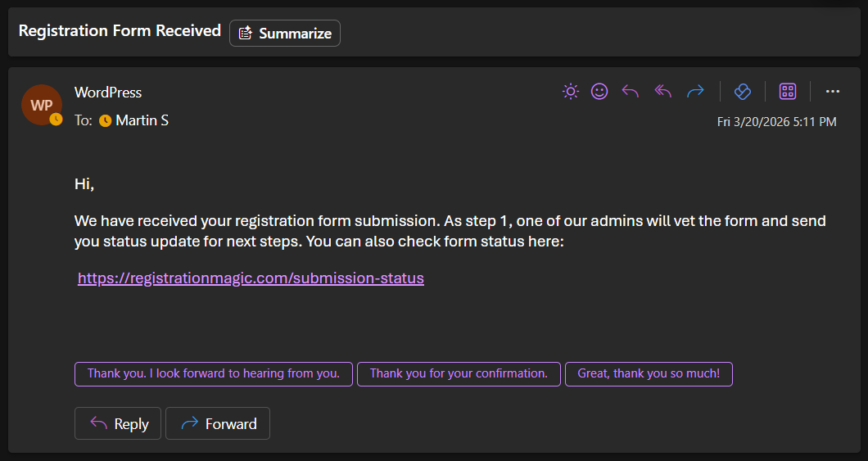Open the Apps grid icon
The height and width of the screenshot is (461, 868).
tap(788, 92)
